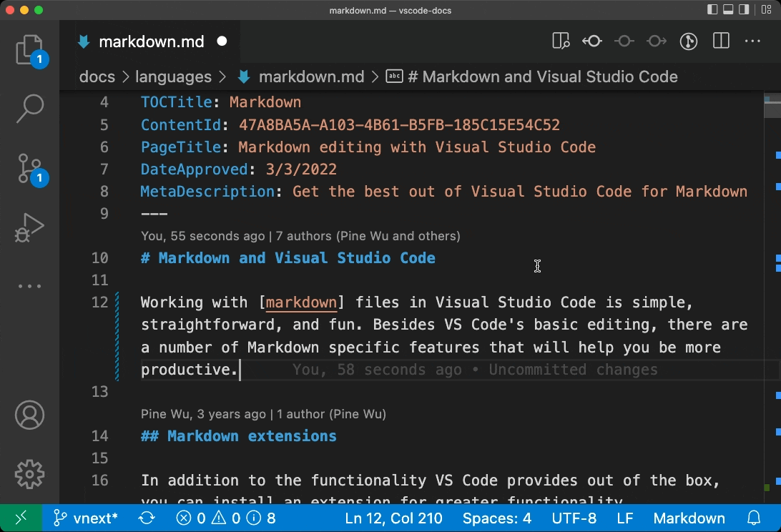Customize layout icon in title bar

[767, 9]
